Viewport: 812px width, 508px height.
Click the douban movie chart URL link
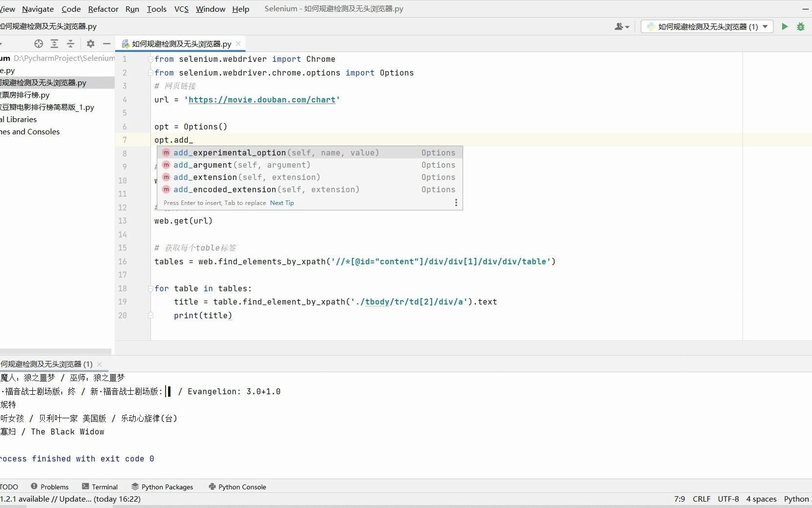pos(262,100)
